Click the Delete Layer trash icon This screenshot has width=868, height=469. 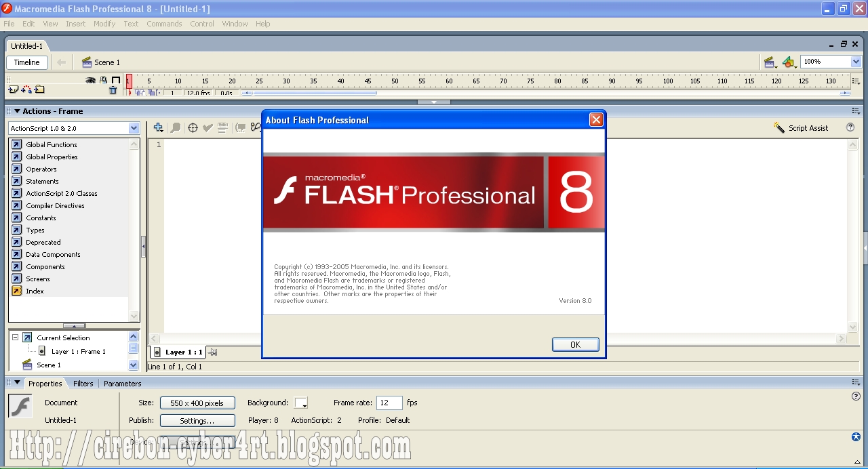[113, 89]
